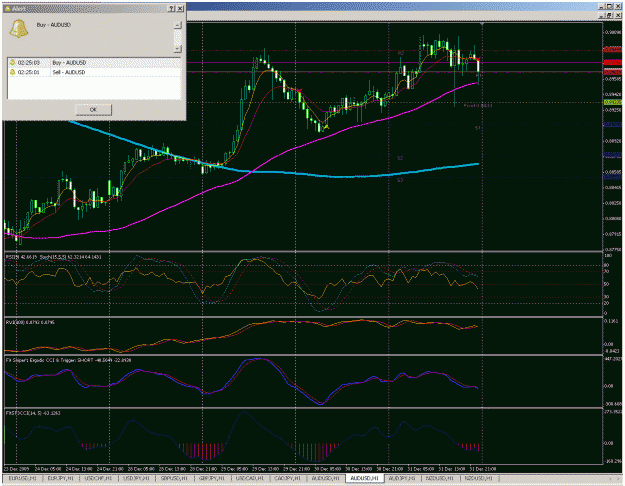This screenshot has width=625, height=486.
Task: Click the large bell icon in Alert dialog
Action: (x=19, y=29)
